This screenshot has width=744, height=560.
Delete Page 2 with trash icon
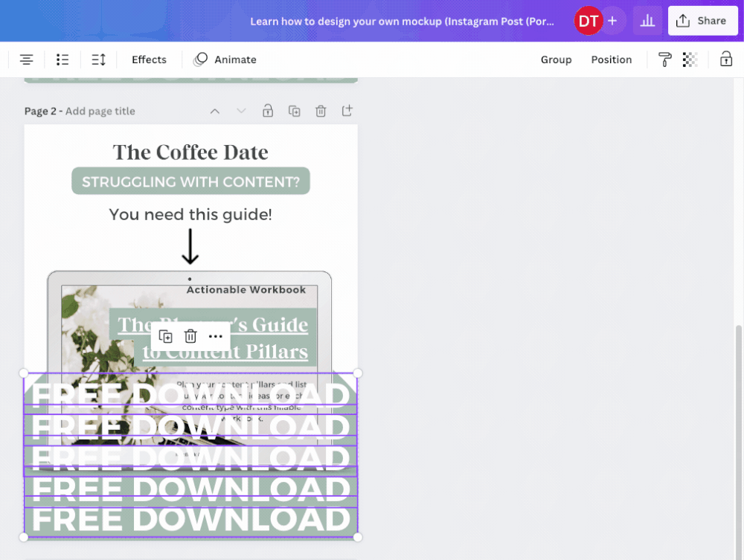coord(321,111)
